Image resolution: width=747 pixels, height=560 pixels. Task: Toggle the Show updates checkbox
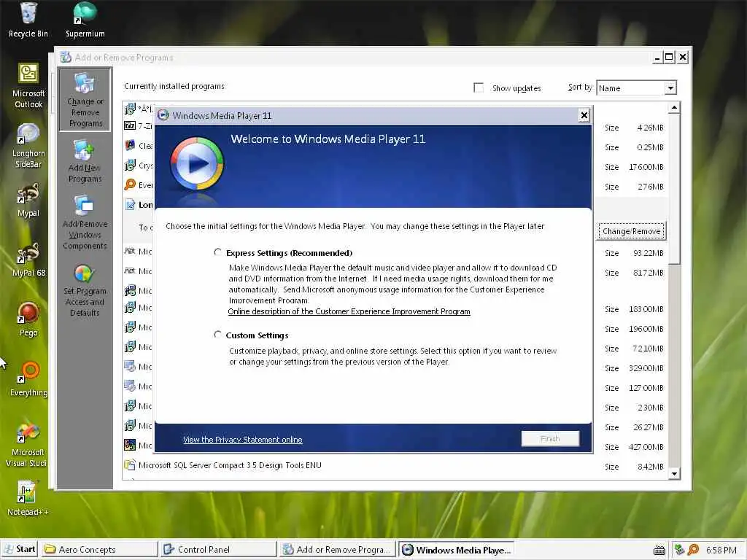(x=479, y=87)
